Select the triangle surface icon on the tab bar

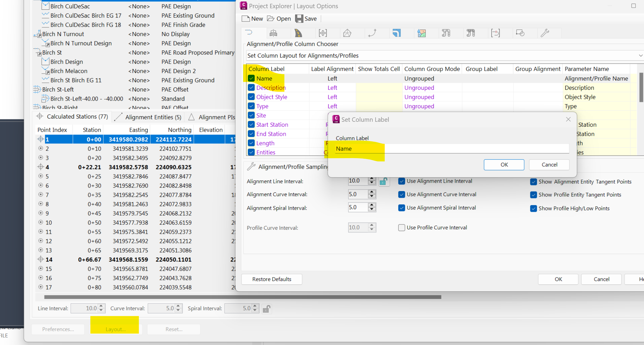point(347,33)
